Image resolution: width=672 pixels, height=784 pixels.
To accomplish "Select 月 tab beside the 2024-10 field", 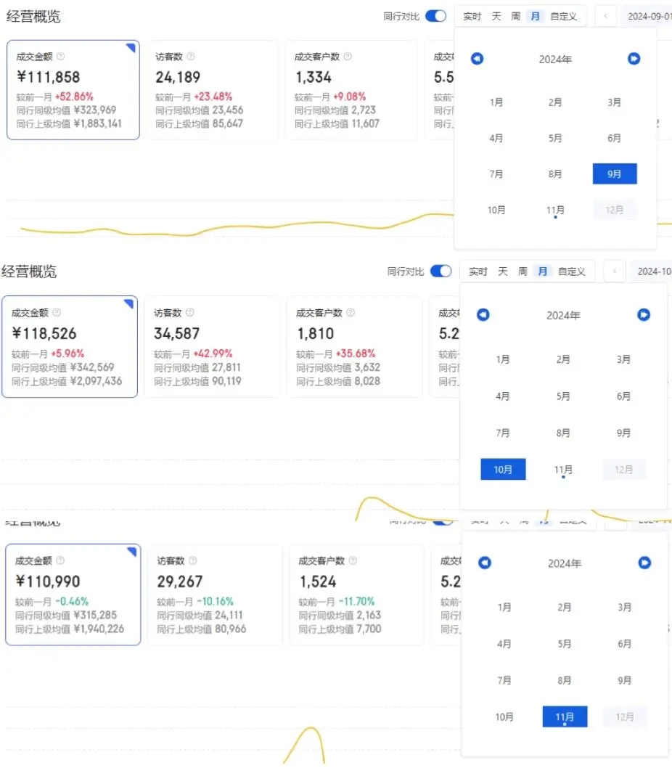I will 543,271.
